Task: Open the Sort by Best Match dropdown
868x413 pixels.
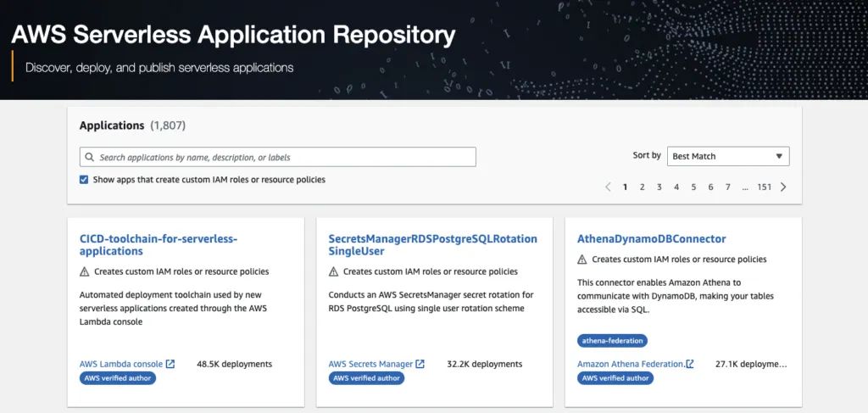Action: (728, 157)
